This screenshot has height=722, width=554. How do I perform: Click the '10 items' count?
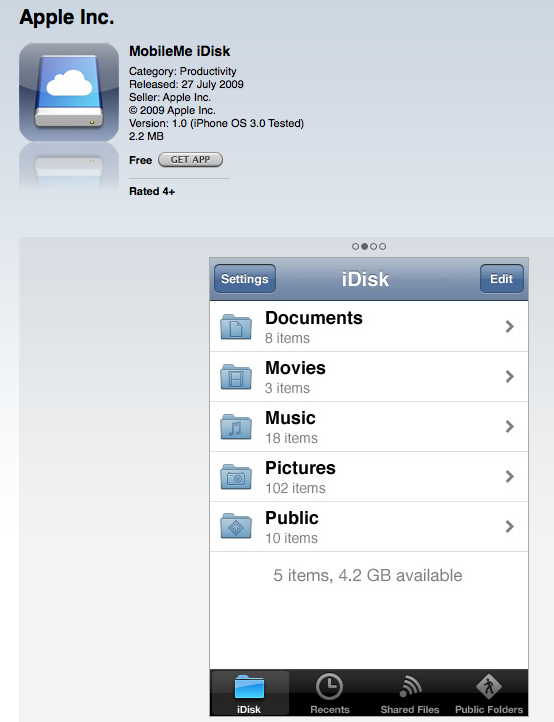tap(292, 538)
